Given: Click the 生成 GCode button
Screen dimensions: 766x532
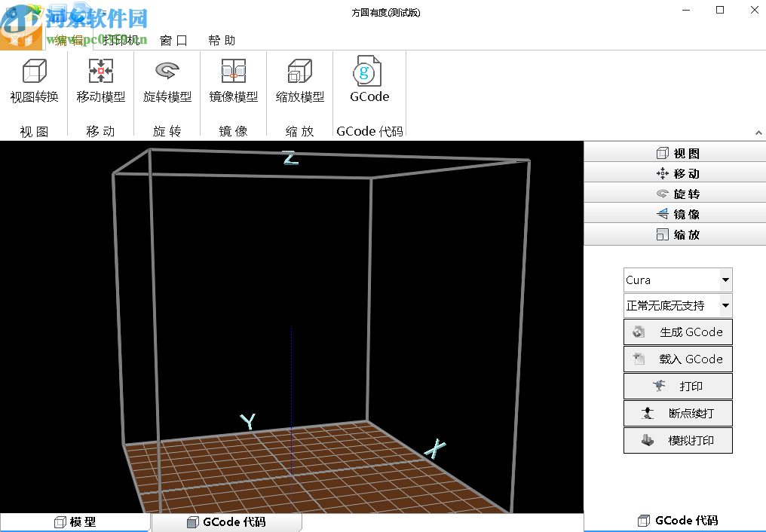Looking at the screenshot, I should click(x=677, y=332).
